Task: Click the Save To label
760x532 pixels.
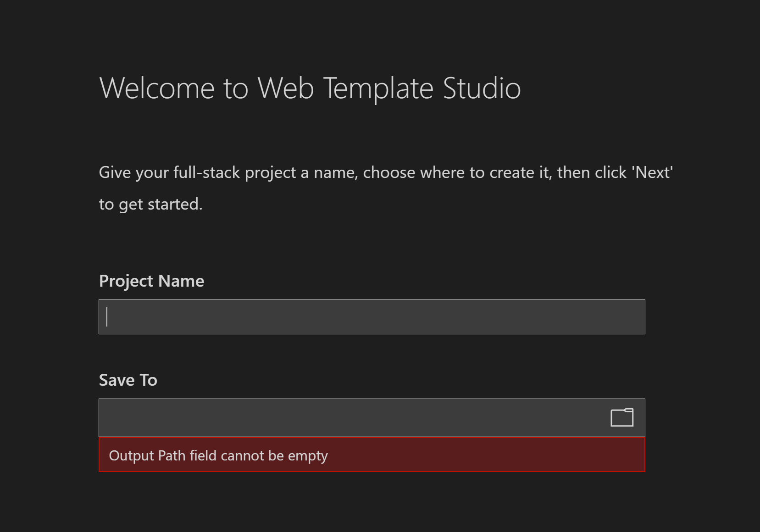Action: (128, 380)
